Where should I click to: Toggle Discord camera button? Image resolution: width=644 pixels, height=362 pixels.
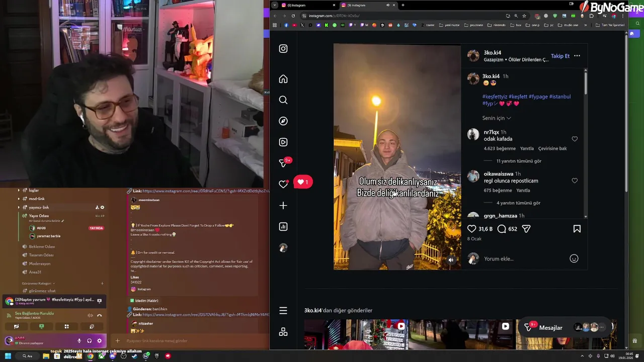point(16,326)
